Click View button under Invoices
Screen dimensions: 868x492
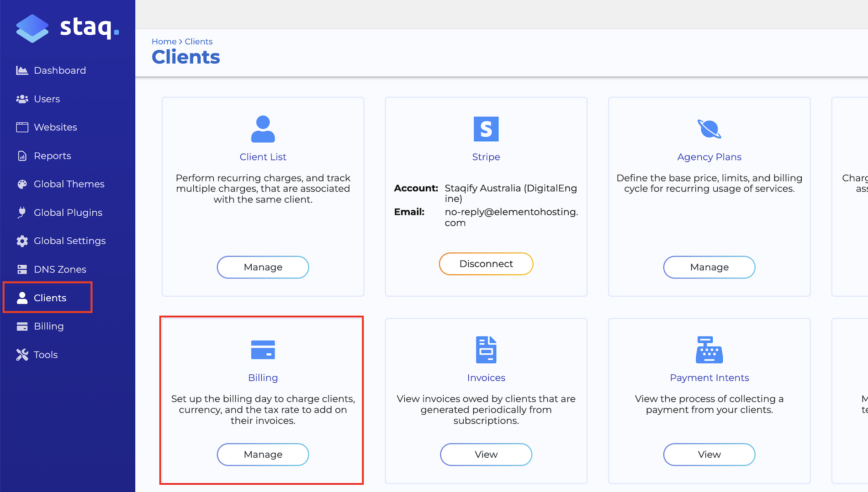click(x=486, y=455)
